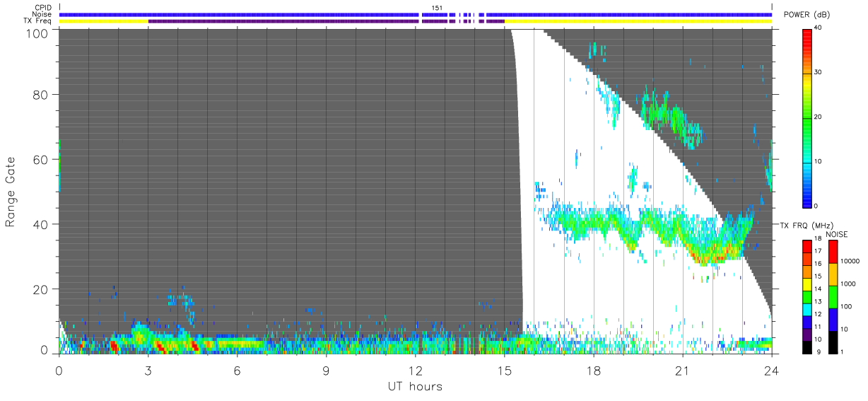Click the NOISE legend title

pos(838,234)
